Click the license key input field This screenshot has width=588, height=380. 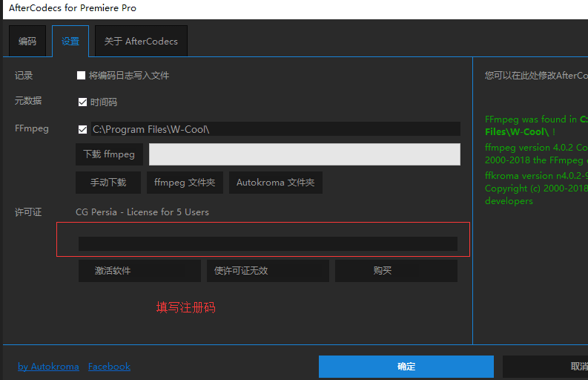click(x=268, y=243)
